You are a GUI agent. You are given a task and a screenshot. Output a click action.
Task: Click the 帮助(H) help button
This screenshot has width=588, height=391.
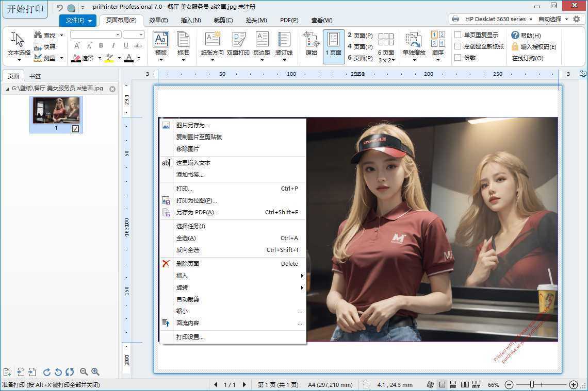pos(527,35)
